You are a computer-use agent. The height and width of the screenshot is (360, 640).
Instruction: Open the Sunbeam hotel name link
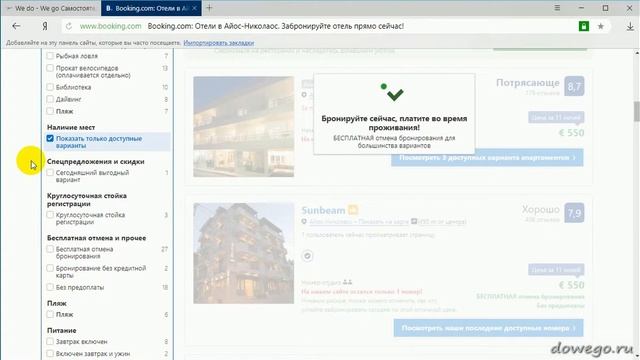click(323, 210)
